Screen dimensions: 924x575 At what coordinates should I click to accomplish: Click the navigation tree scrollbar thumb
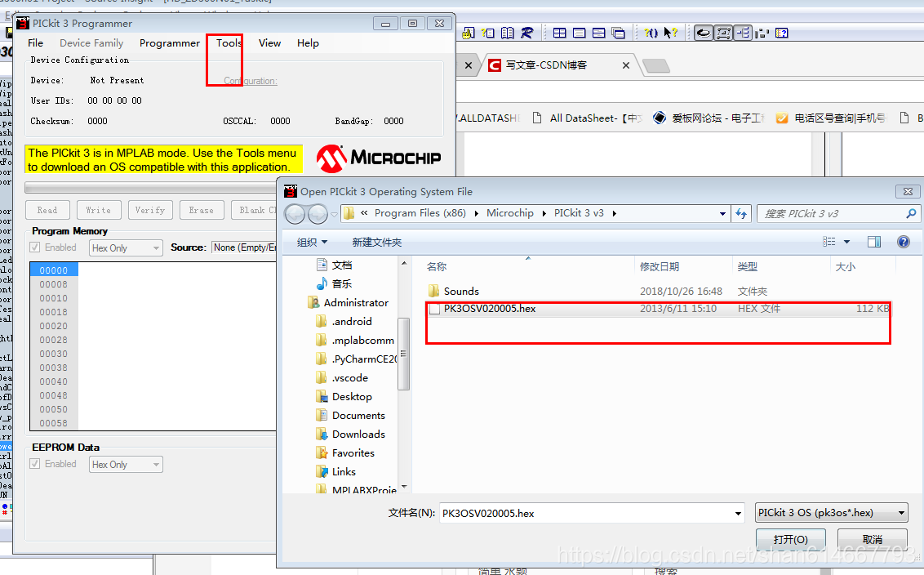point(404,354)
